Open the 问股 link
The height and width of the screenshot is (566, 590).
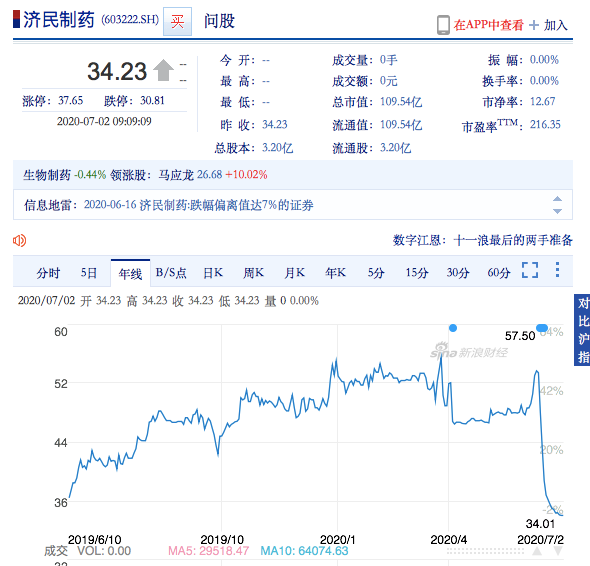pyautogui.click(x=219, y=21)
